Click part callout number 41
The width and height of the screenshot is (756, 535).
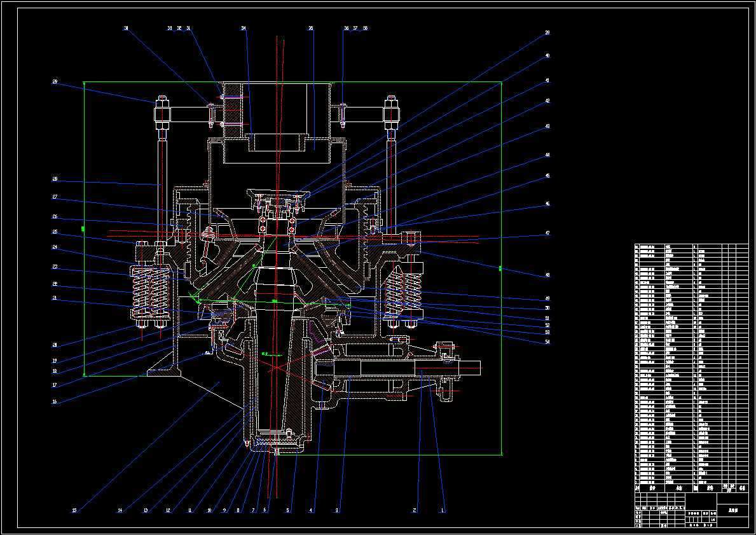(x=547, y=81)
